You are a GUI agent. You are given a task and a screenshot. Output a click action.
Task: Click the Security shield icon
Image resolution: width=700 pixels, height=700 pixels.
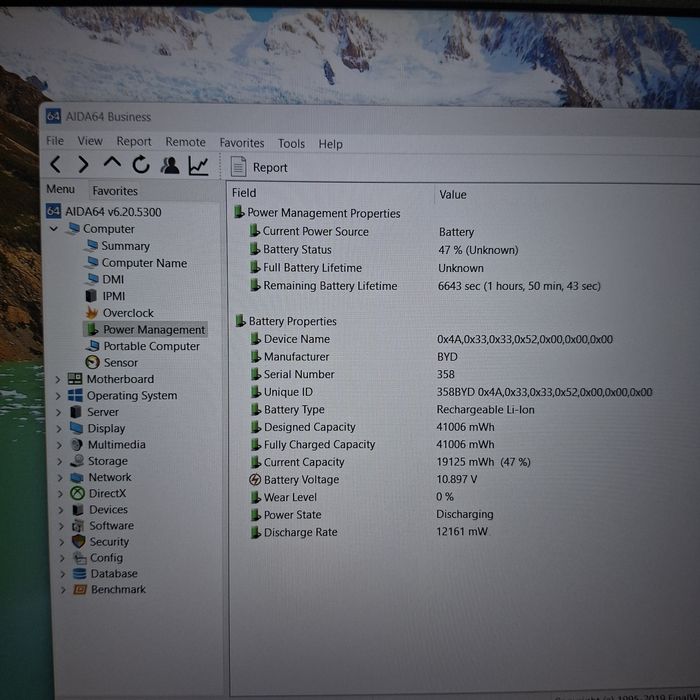click(x=79, y=542)
